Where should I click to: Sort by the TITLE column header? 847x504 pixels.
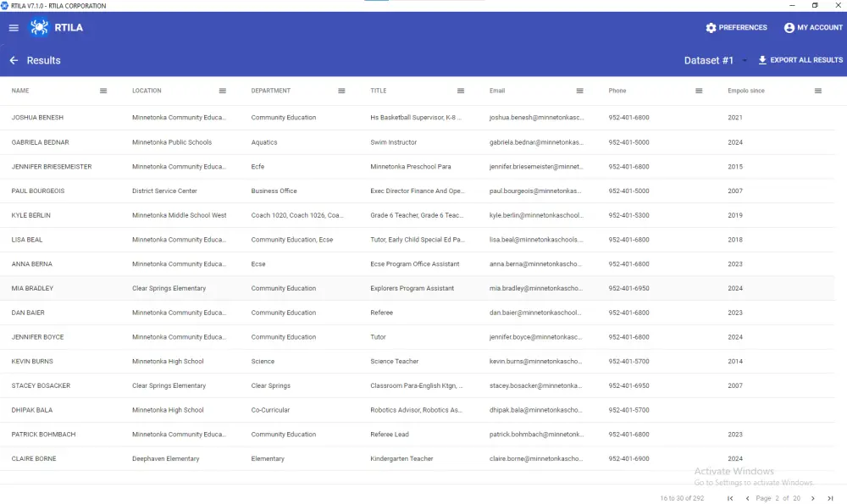[x=379, y=91]
